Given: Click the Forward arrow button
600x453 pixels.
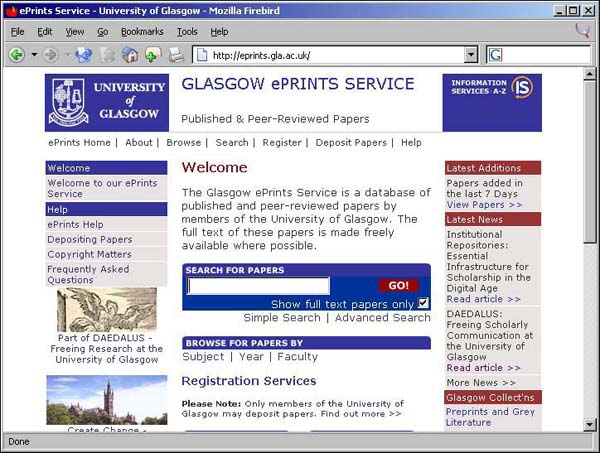Looking at the screenshot, I should [51, 55].
